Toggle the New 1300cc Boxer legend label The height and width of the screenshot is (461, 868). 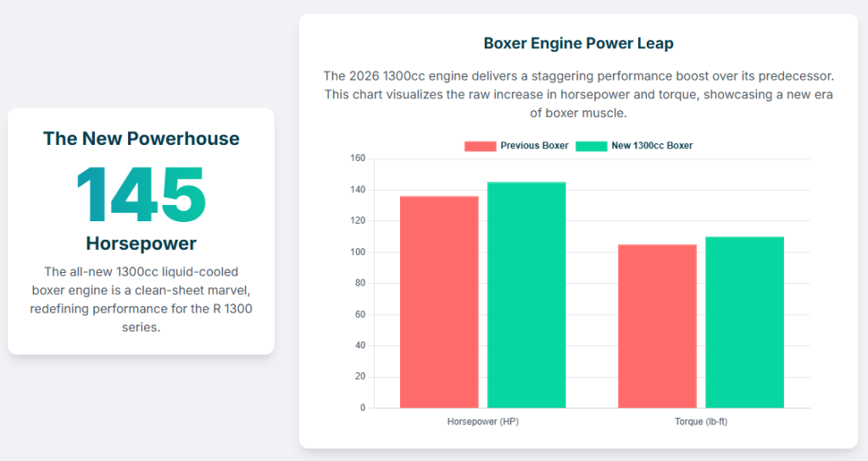pos(652,146)
